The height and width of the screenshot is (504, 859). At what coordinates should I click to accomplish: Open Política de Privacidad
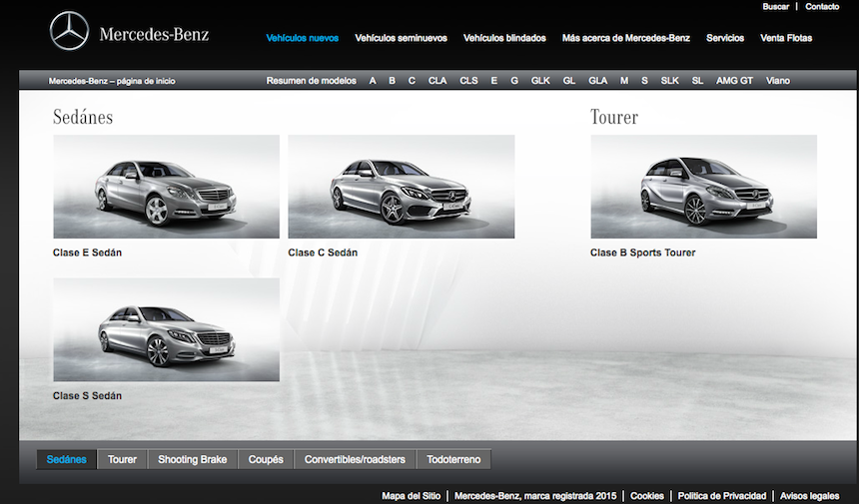pos(722,496)
